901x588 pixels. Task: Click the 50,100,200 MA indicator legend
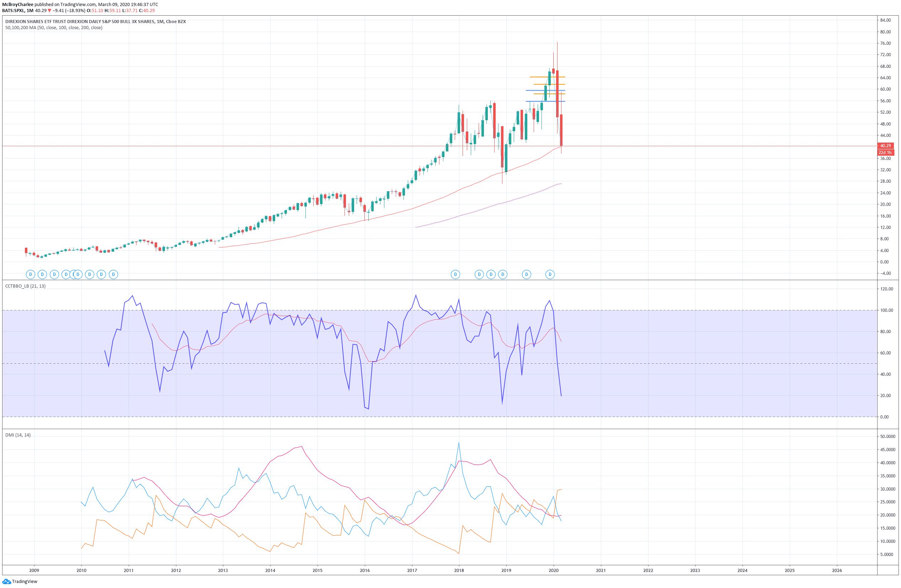click(54, 28)
